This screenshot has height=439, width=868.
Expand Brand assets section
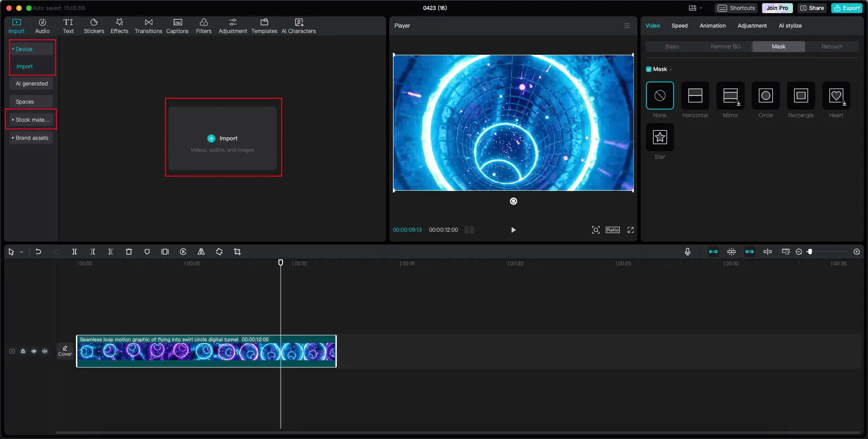32,138
